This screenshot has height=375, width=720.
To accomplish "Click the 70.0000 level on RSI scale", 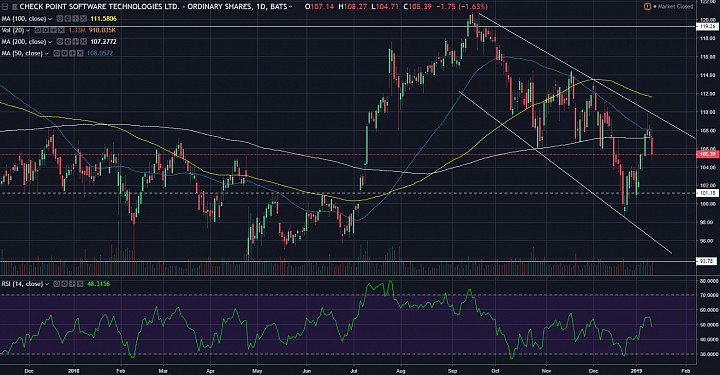I will [x=708, y=295].
